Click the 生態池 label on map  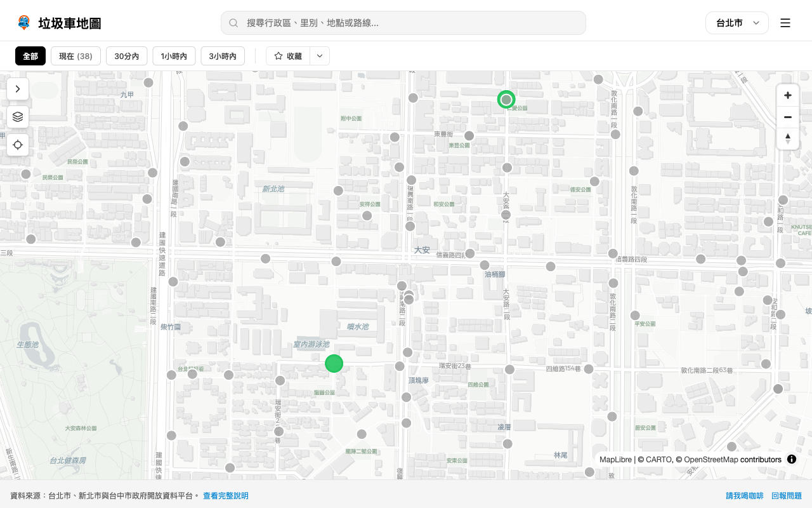pos(27,344)
